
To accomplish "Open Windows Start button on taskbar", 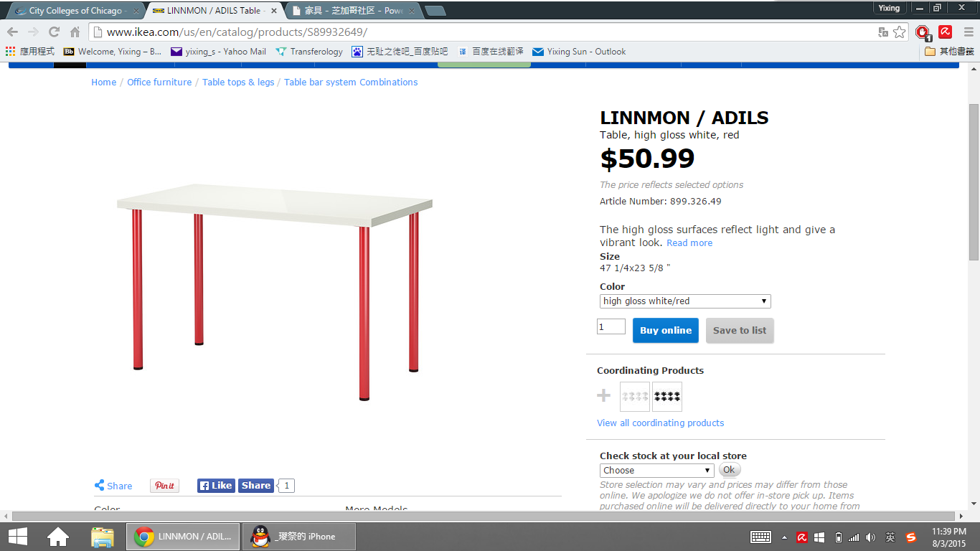I will pyautogui.click(x=18, y=537).
